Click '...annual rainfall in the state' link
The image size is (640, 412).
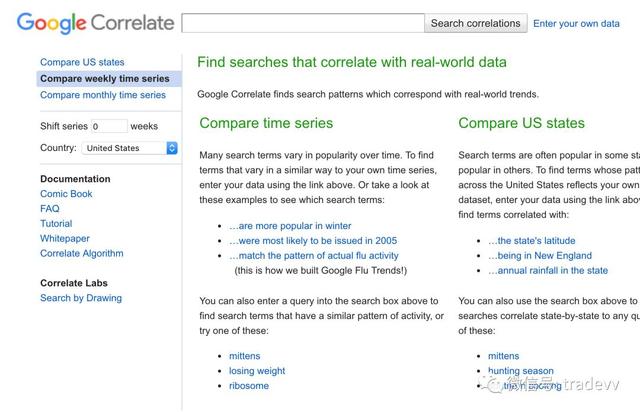(x=548, y=270)
